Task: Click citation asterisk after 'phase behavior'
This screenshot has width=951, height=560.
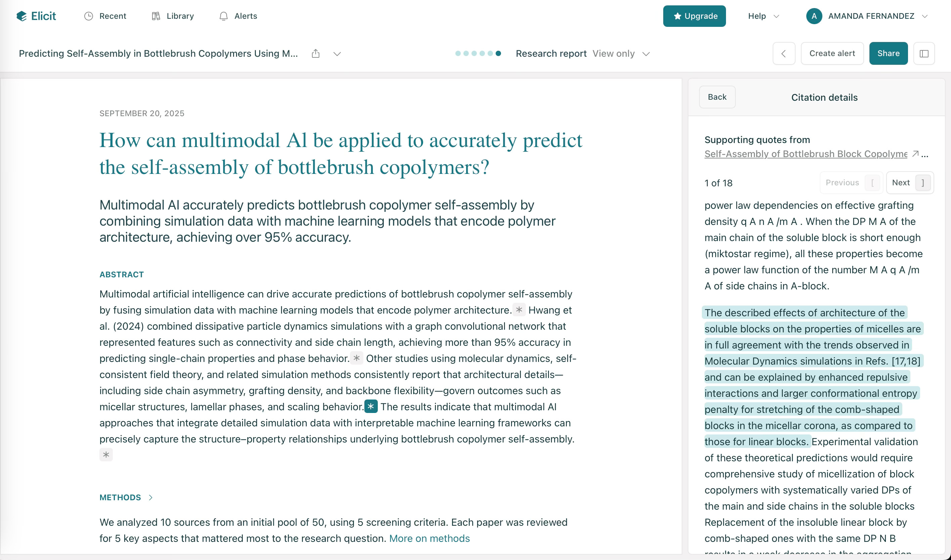Action: click(x=356, y=358)
